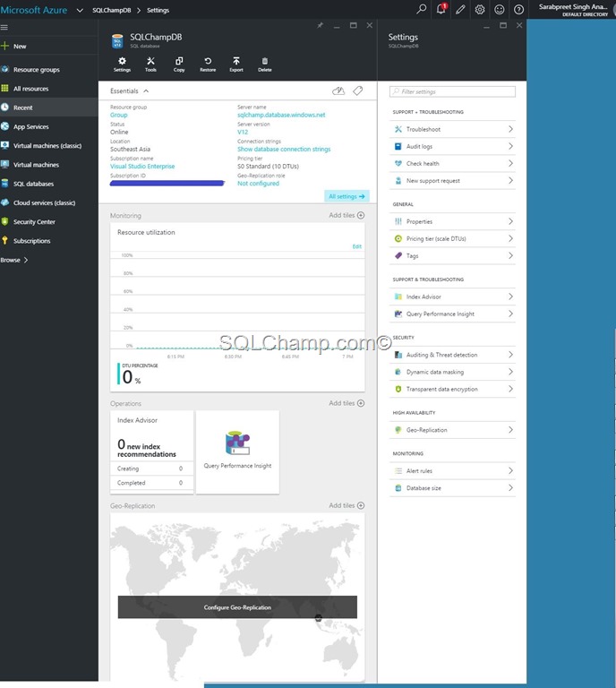Expand the Properties row chevron
616x688 pixels.
[510, 221]
